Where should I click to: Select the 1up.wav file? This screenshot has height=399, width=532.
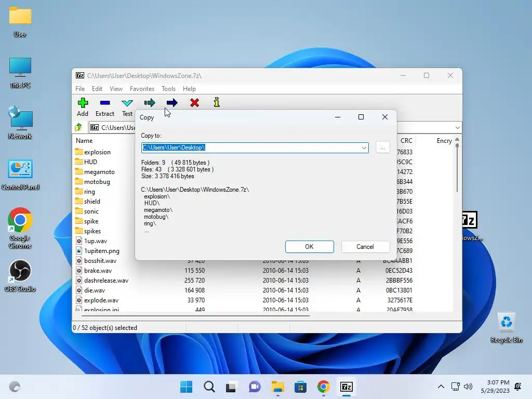(x=91, y=241)
